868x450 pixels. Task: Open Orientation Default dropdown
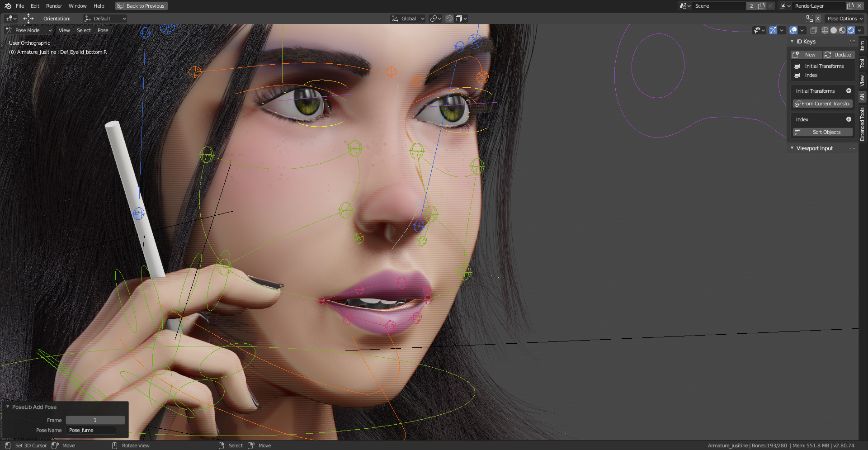coord(105,19)
